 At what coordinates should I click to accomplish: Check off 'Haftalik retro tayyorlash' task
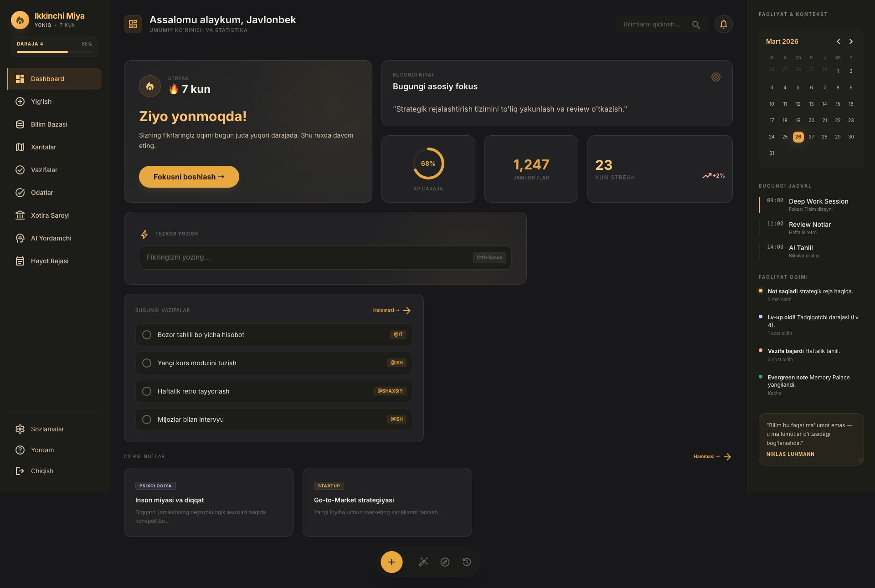tap(147, 391)
